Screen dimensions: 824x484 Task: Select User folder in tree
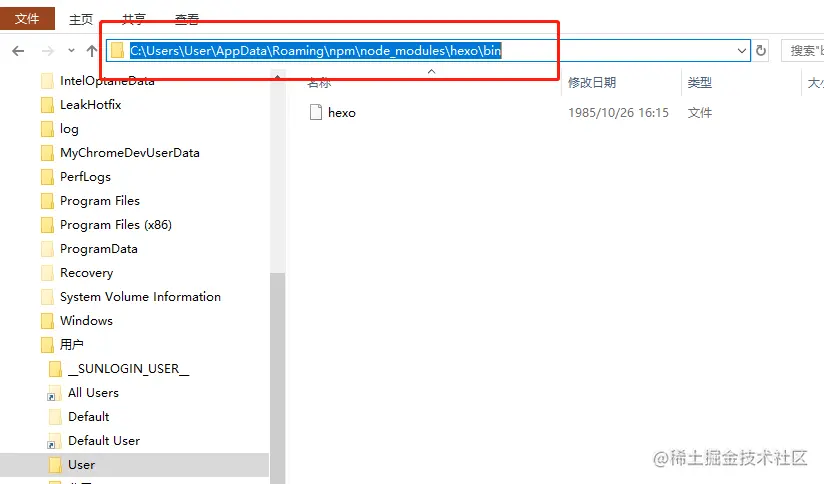(81, 465)
